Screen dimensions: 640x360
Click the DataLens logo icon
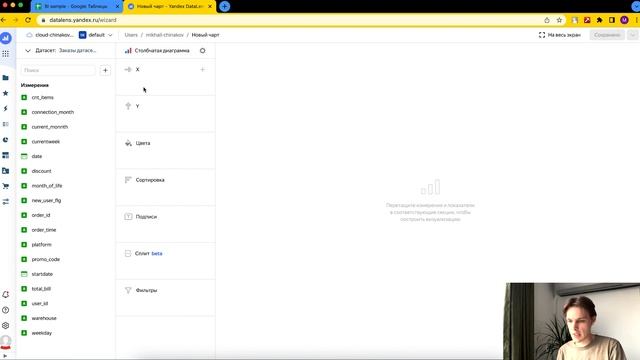tap(6, 38)
